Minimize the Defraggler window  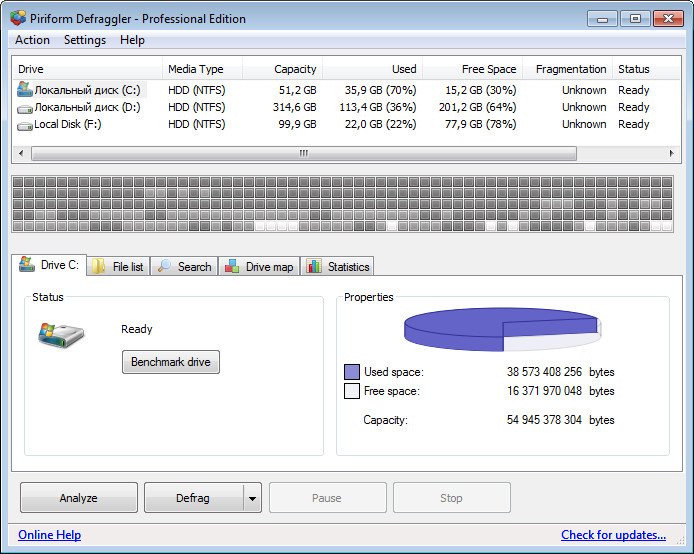(602, 19)
